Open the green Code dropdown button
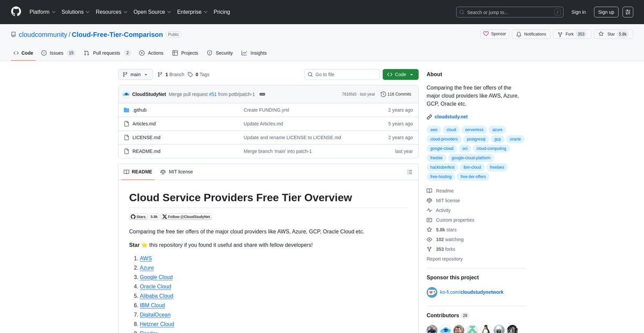644x333 pixels. click(400, 75)
